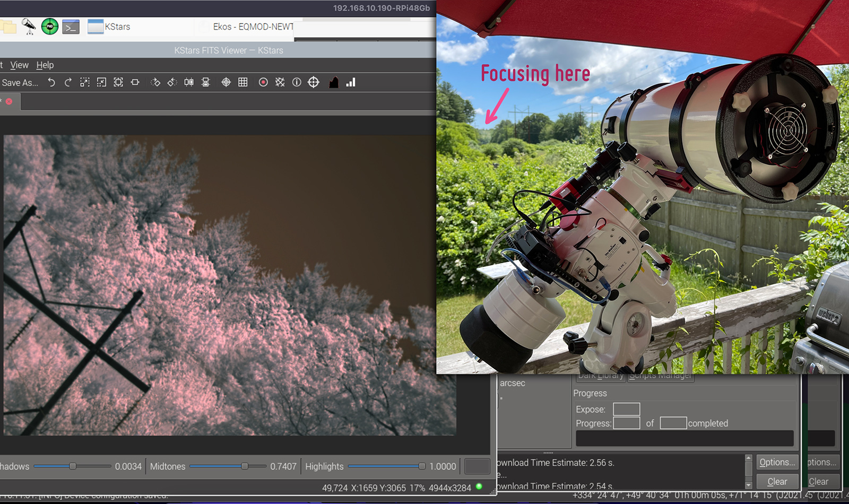Show image statistics bar-chart icon
Image resolution: width=849 pixels, height=504 pixels.
point(351,82)
